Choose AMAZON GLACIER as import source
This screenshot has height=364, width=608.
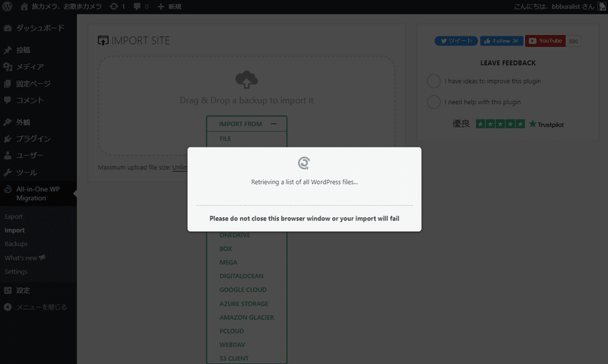[x=246, y=318]
